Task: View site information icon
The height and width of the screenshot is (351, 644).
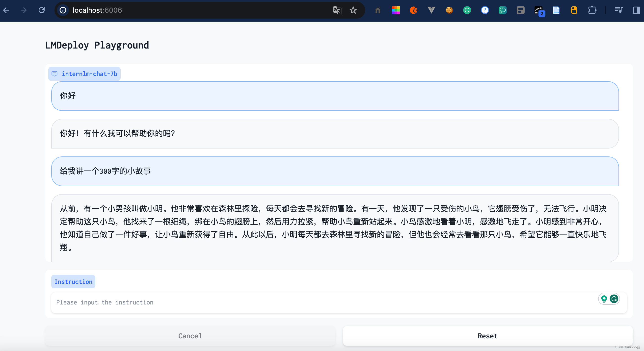Action: click(63, 10)
